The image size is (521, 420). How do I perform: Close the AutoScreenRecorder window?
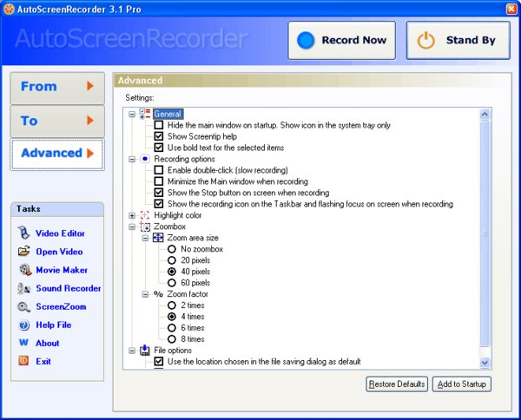[x=511, y=9]
